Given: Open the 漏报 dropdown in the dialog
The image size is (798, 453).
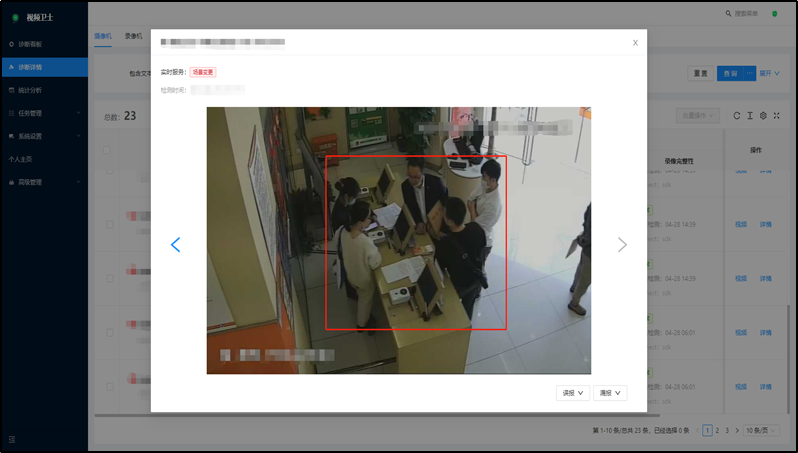Looking at the screenshot, I should coord(610,393).
